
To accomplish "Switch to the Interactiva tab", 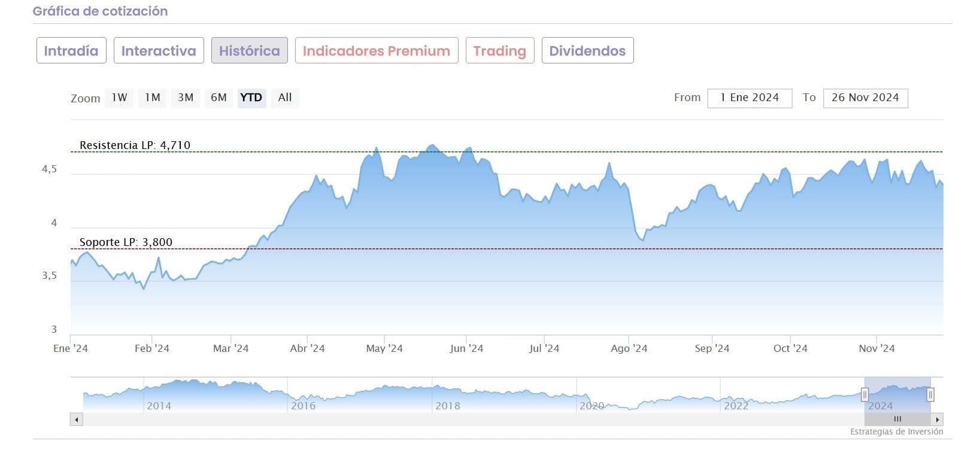I will pos(159,51).
